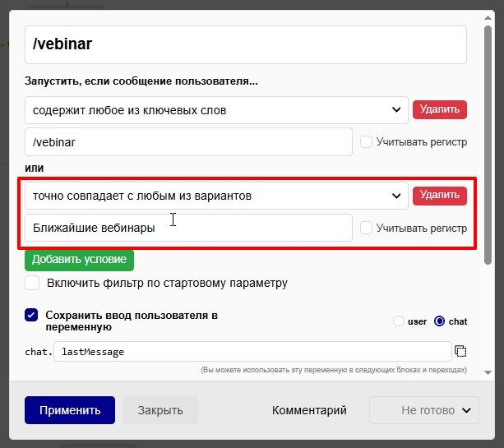504x448 pixels.
Task: Toggle 'Учитывать регистр' for /vebinar keyword
Action: coord(366,141)
